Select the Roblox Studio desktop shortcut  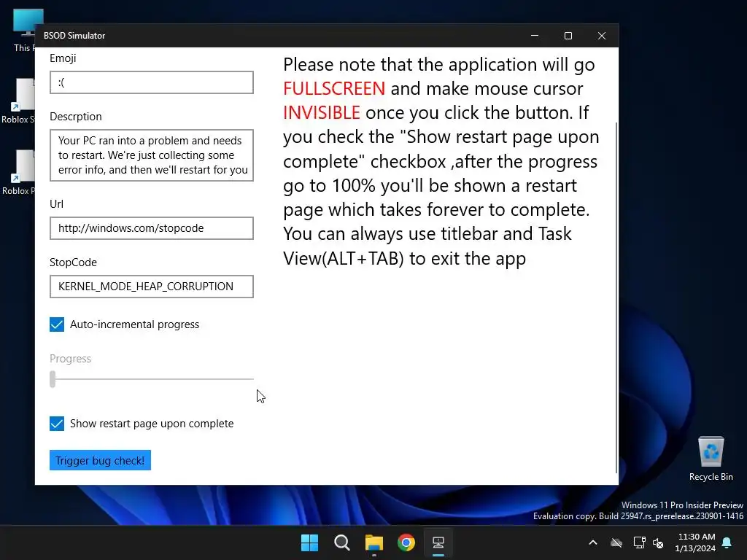pyautogui.click(x=19, y=101)
